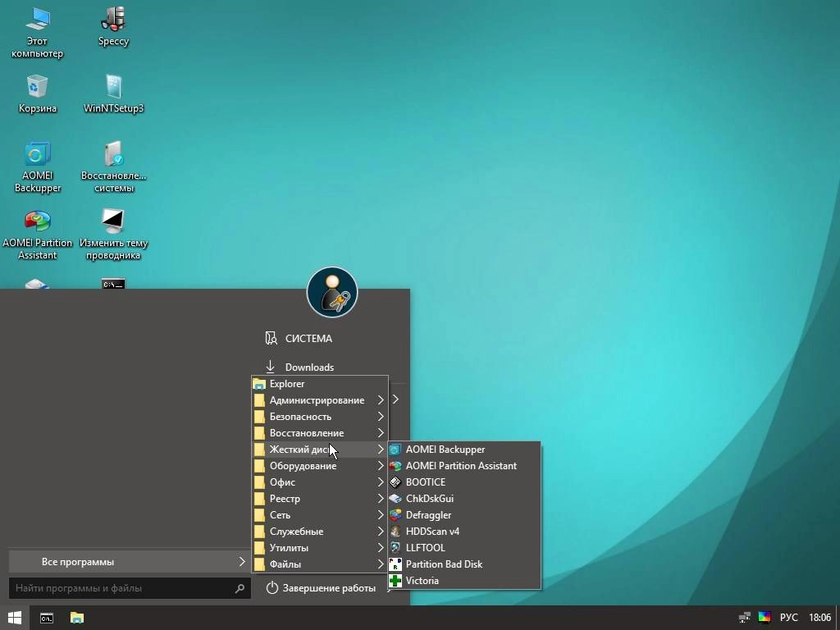Screen dimensions: 840x630
Task: Click the ChkDskGui drive icon
Action: pos(395,499)
